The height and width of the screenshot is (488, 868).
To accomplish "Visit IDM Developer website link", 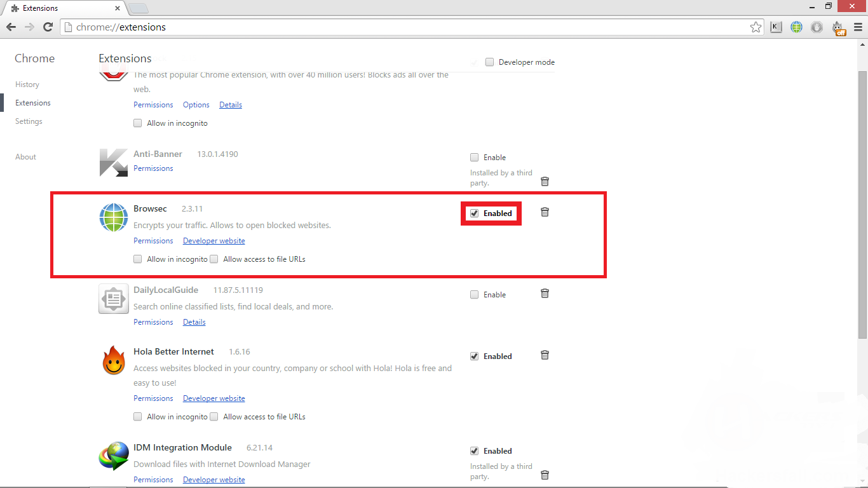I will pos(214,480).
